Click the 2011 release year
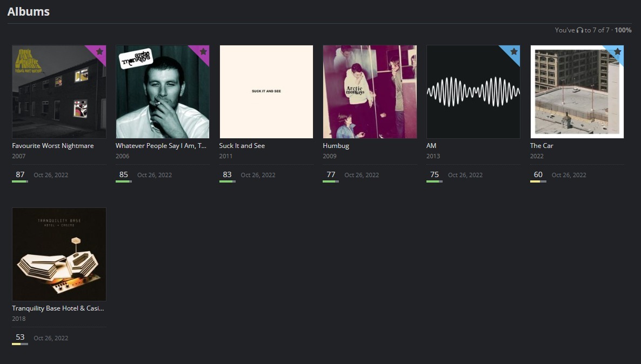Viewport: 641px width, 364px height. (x=226, y=156)
